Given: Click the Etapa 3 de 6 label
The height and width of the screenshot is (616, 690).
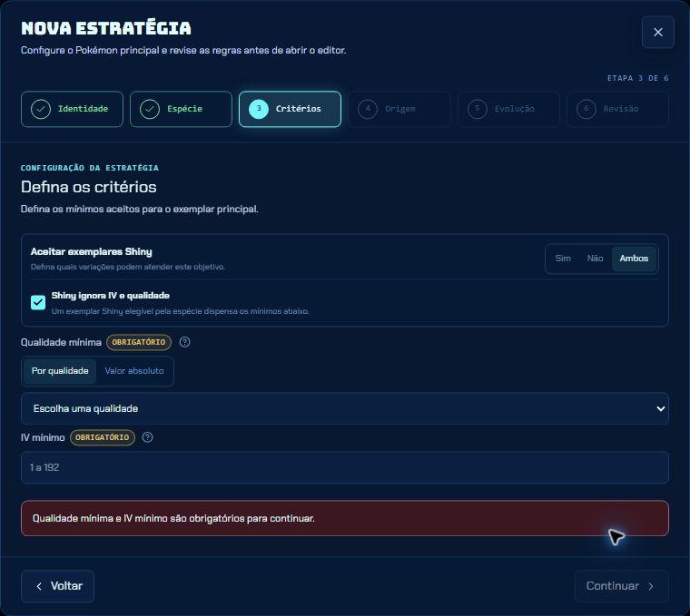Looking at the screenshot, I should (637, 78).
